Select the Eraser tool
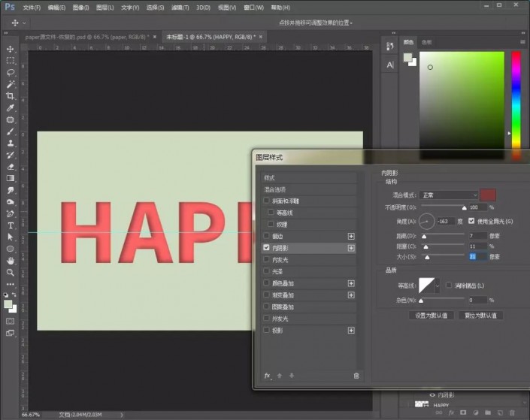This screenshot has width=530, height=420. point(10,167)
